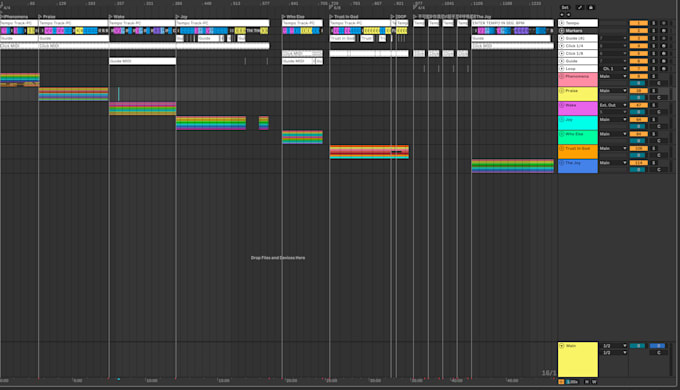Unfold the Guide (A) track
680x390 pixels.
pyautogui.click(x=562, y=38)
